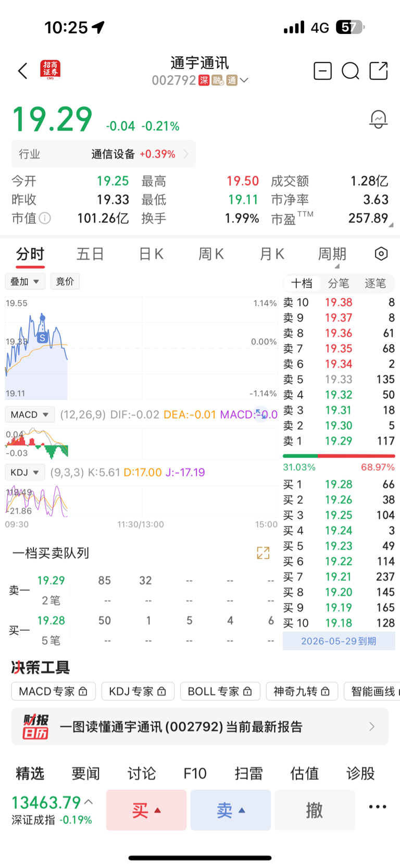Tap the 市值 info circle icon
Screen dimensions: 400x868
[x=45, y=218]
